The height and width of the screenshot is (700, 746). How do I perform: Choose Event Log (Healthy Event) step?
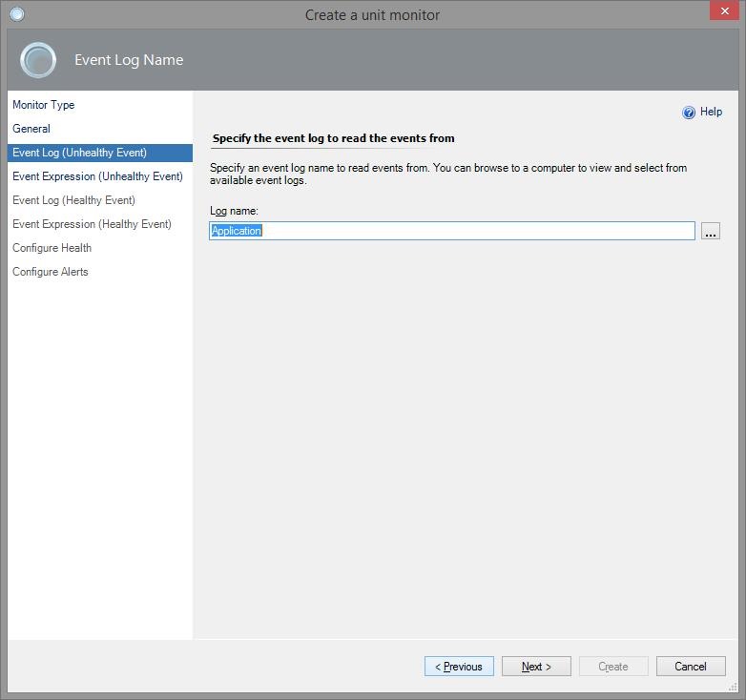[x=73, y=200]
